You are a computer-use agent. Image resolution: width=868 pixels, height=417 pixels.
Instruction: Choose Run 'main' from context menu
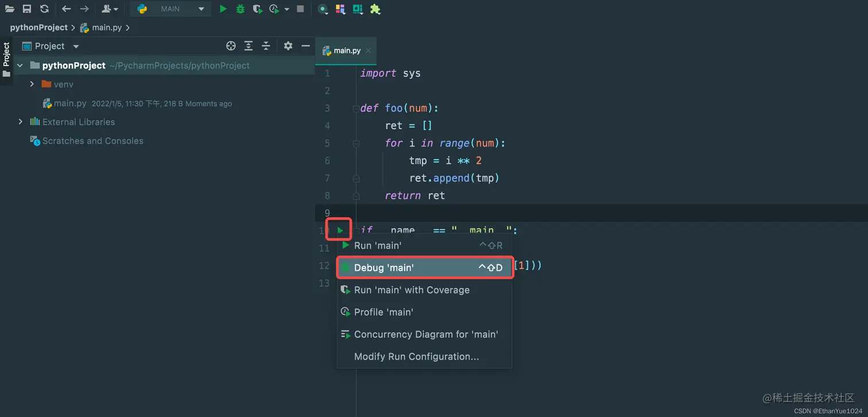coord(424,245)
